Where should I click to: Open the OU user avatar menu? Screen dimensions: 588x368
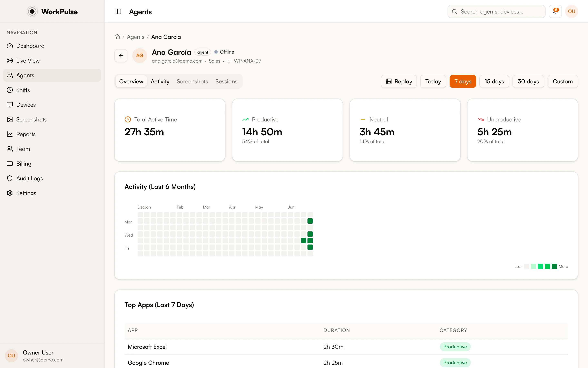(571, 11)
